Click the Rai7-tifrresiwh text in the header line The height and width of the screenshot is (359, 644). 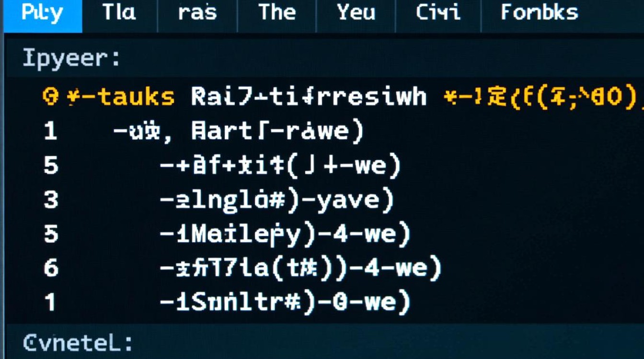click(x=309, y=97)
